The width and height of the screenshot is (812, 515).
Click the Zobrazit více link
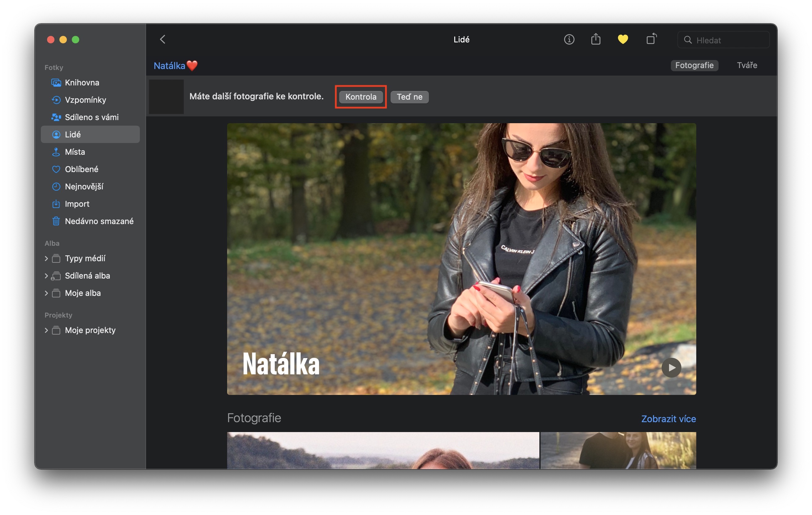(668, 418)
